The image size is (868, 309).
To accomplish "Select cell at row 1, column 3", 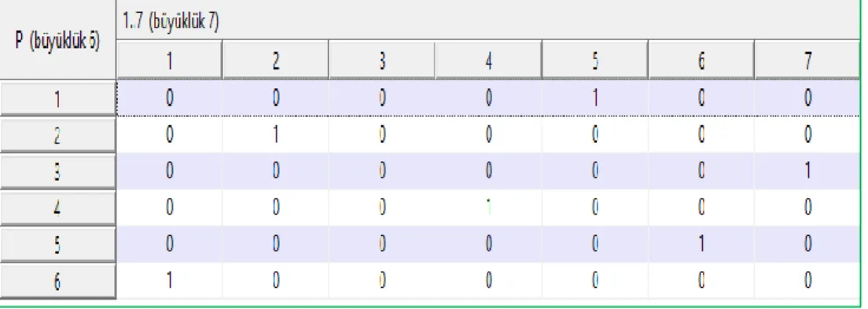I will [382, 98].
